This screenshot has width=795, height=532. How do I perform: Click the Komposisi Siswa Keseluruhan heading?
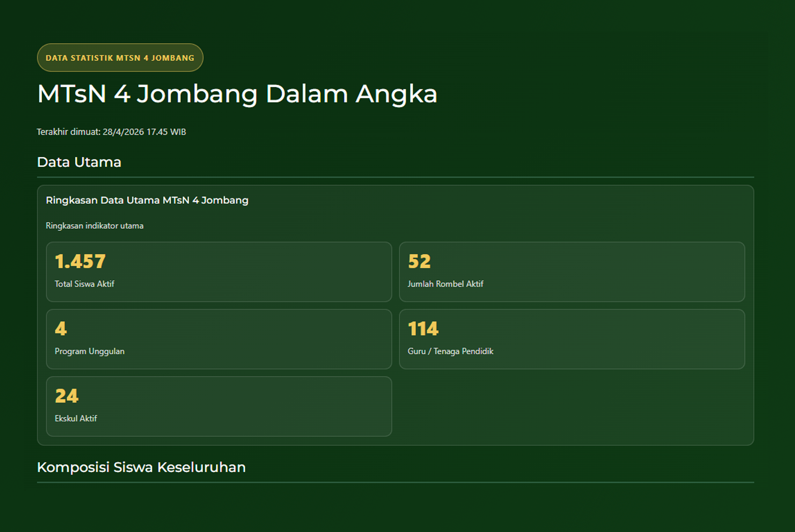tap(141, 467)
